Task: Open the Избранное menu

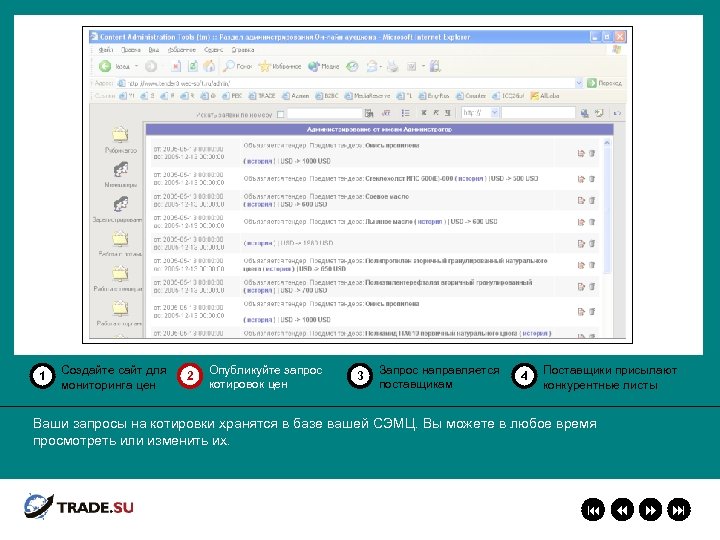Action: pos(182,50)
